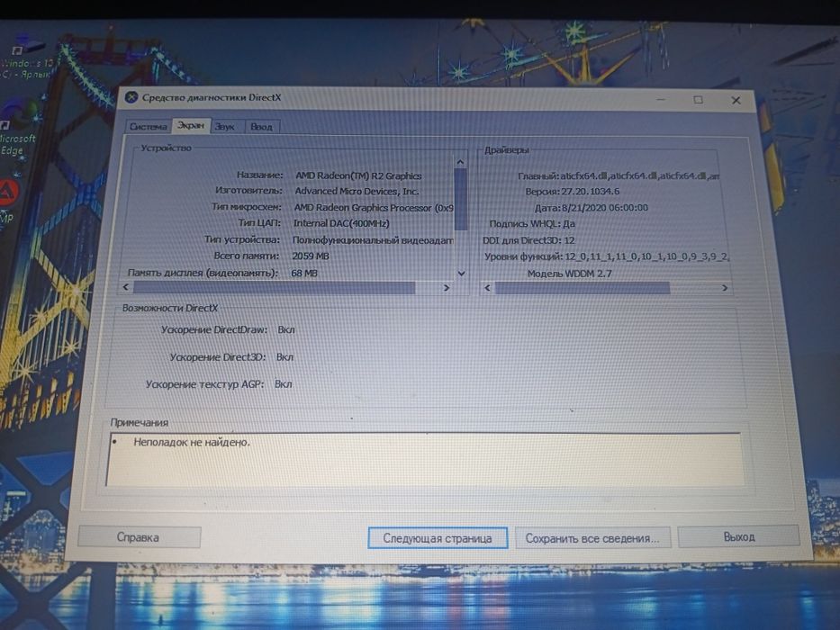Select the Ускорение текстур AGP status
The height and width of the screenshot is (630, 840).
(x=283, y=384)
